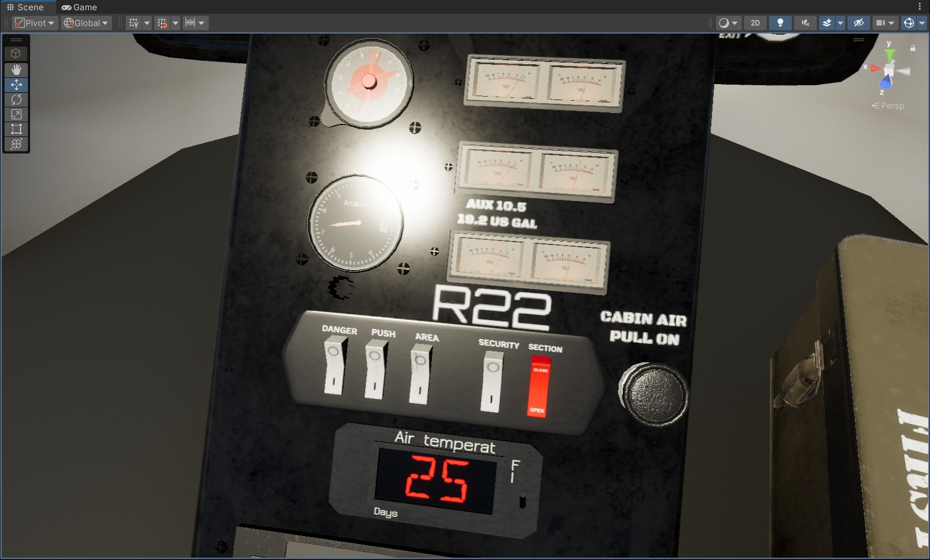Image resolution: width=930 pixels, height=560 pixels.
Task: Click the tools overlay handle bar
Action: click(x=16, y=40)
